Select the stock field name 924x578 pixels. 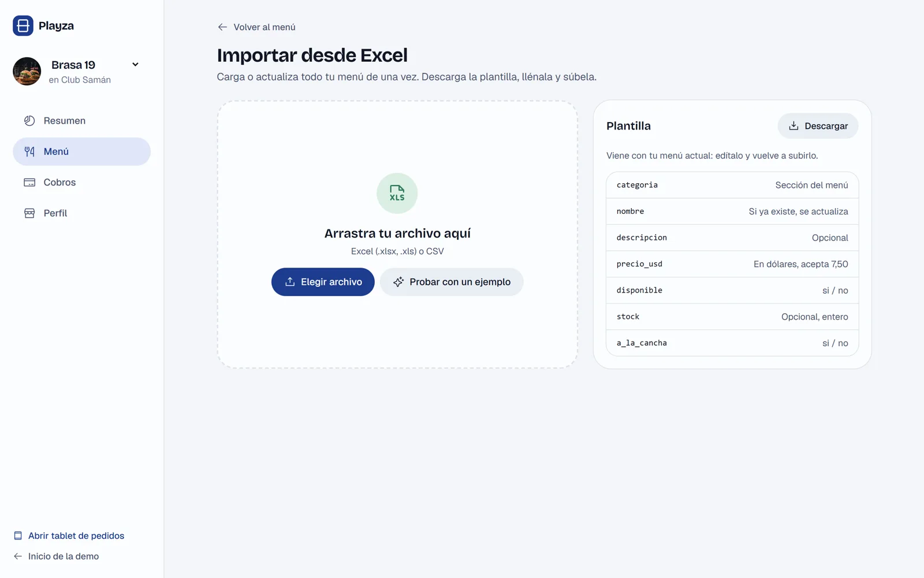tap(628, 317)
